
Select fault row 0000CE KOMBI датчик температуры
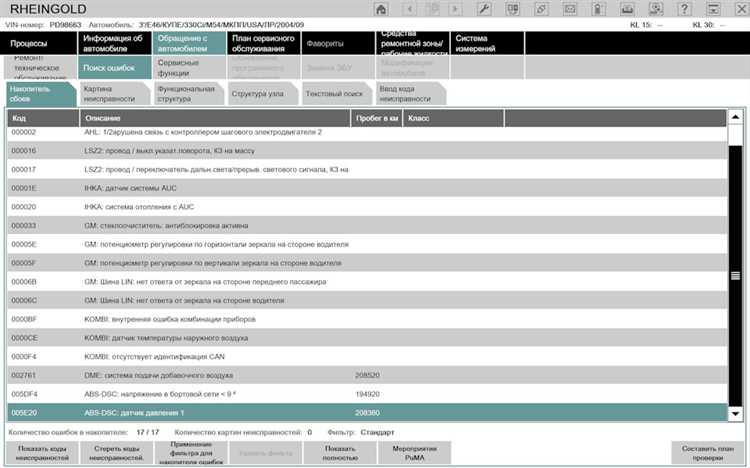pos(367,338)
